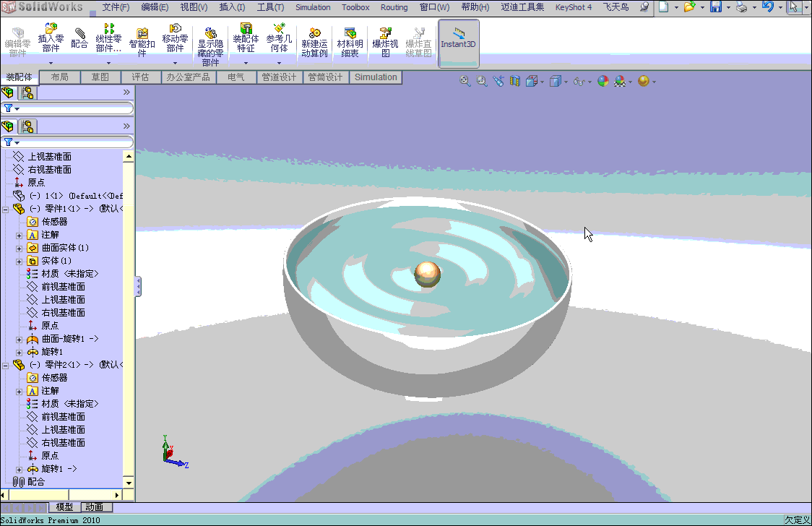Switch to the 模型 bottom tab
This screenshot has width=812, height=526.
[x=64, y=506]
